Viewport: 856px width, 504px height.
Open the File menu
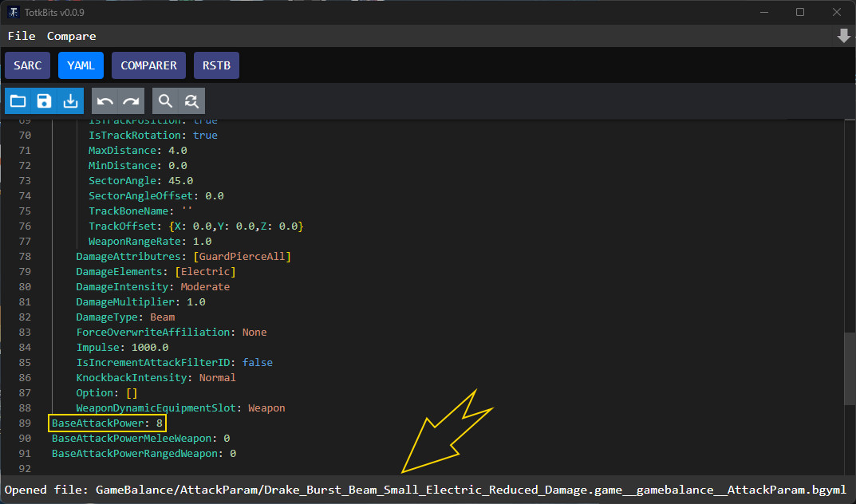(x=22, y=36)
